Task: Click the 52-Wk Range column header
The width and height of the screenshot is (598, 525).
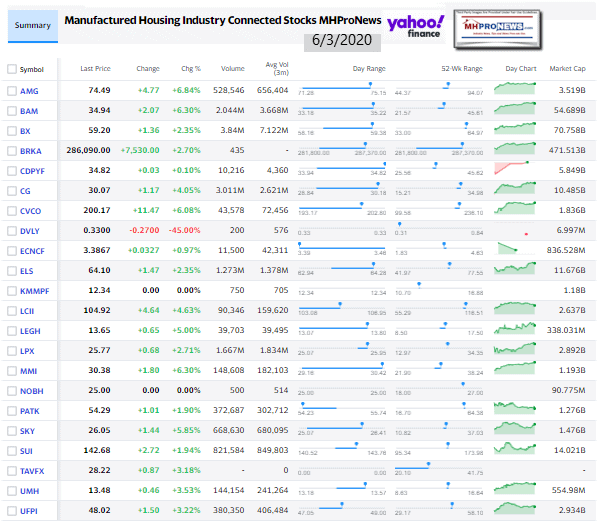Action: coord(462,69)
